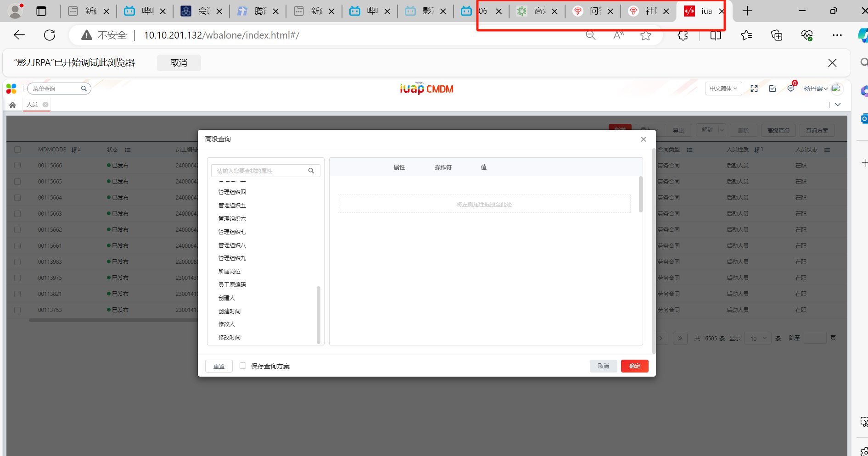Refresh the browser page
The image size is (868, 456).
50,35
